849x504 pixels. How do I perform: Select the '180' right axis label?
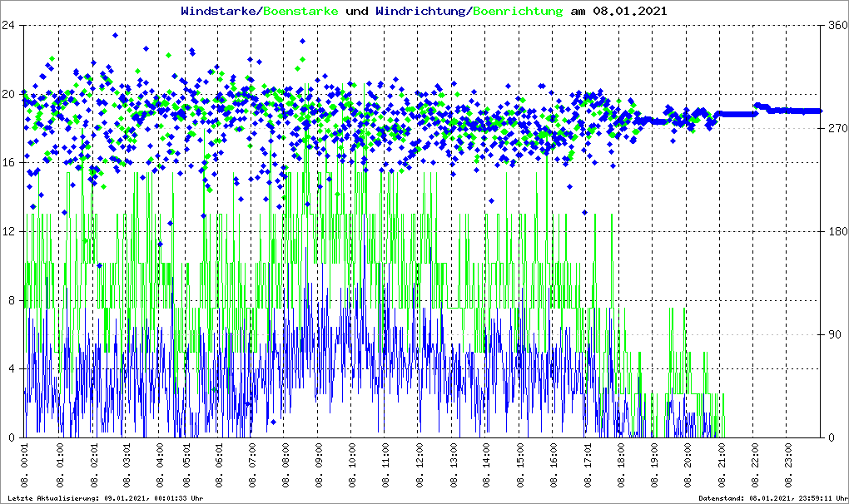coord(836,231)
